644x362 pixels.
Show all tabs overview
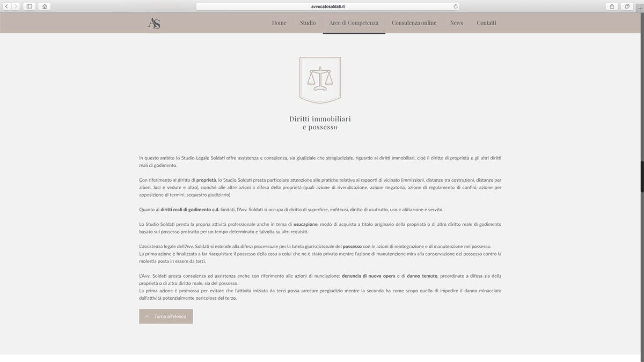click(x=627, y=6)
